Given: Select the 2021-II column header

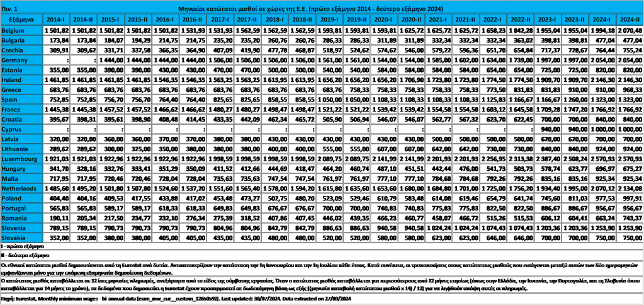Looking at the screenshot, I should [466, 20].
